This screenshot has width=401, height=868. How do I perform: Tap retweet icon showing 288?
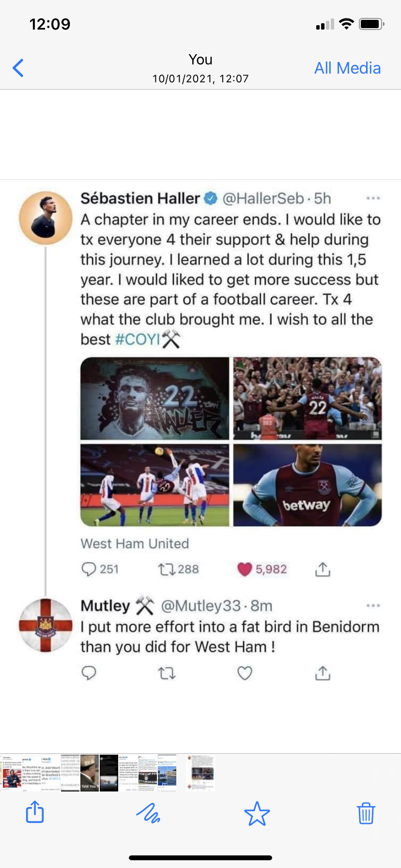(x=167, y=569)
